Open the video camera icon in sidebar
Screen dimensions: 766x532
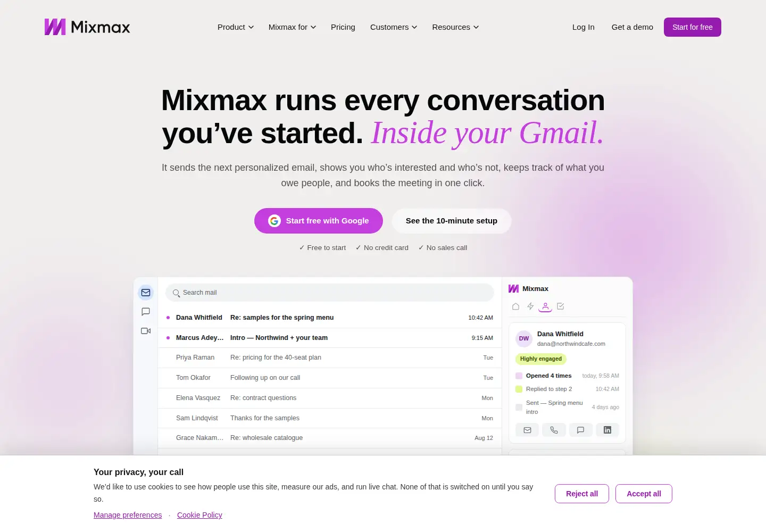[x=146, y=331]
